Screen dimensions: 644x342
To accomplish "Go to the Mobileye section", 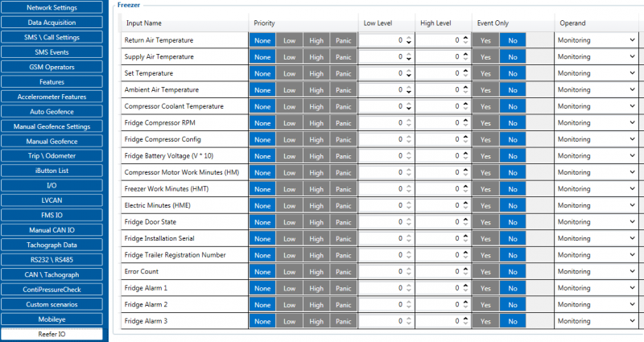I will tap(52, 319).
